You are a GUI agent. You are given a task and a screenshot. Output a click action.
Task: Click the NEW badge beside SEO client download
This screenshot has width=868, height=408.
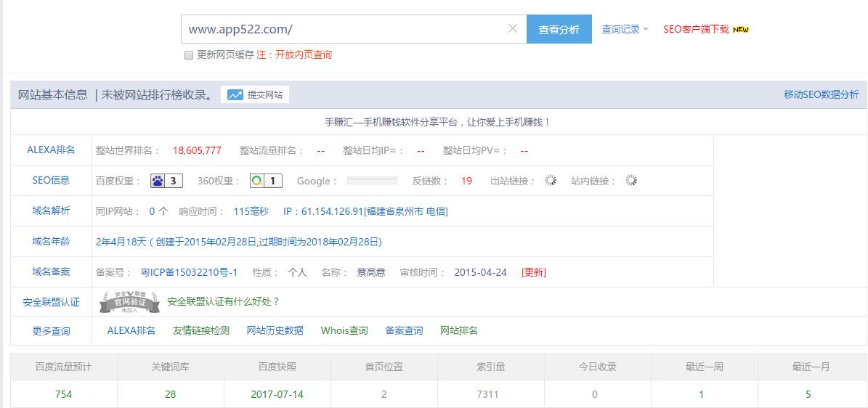741,30
